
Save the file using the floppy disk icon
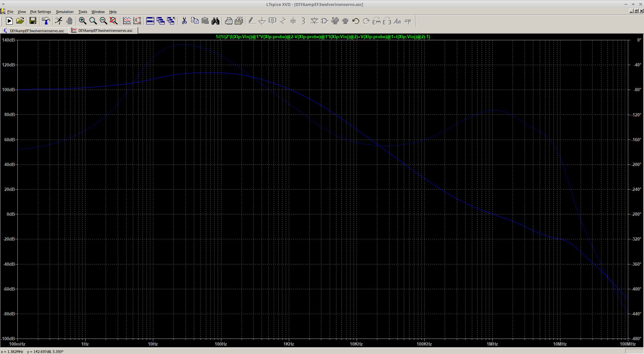[x=33, y=21]
